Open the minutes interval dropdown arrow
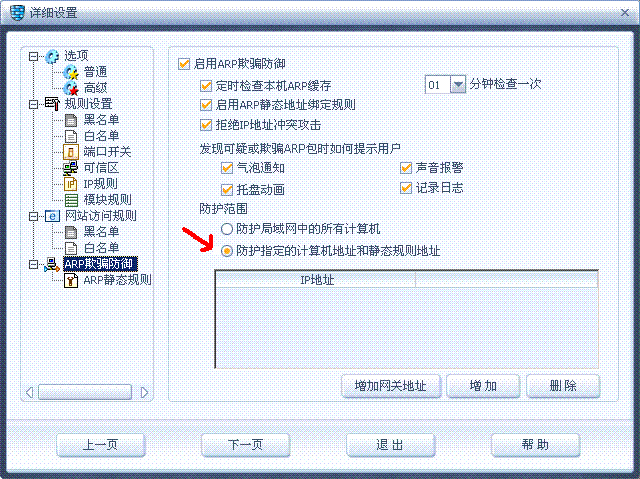The height and width of the screenshot is (479, 640). [458, 85]
